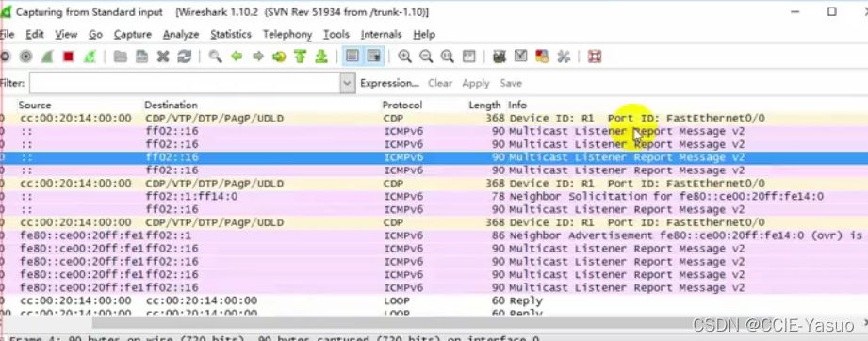Expand the filter history dropdown arrow
Screen dimensions: 868x341
[347, 83]
